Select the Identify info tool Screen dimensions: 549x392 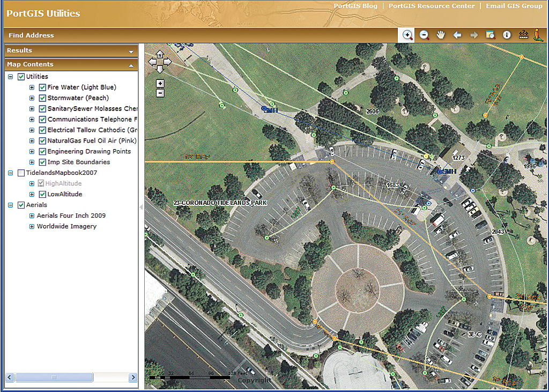(x=507, y=35)
